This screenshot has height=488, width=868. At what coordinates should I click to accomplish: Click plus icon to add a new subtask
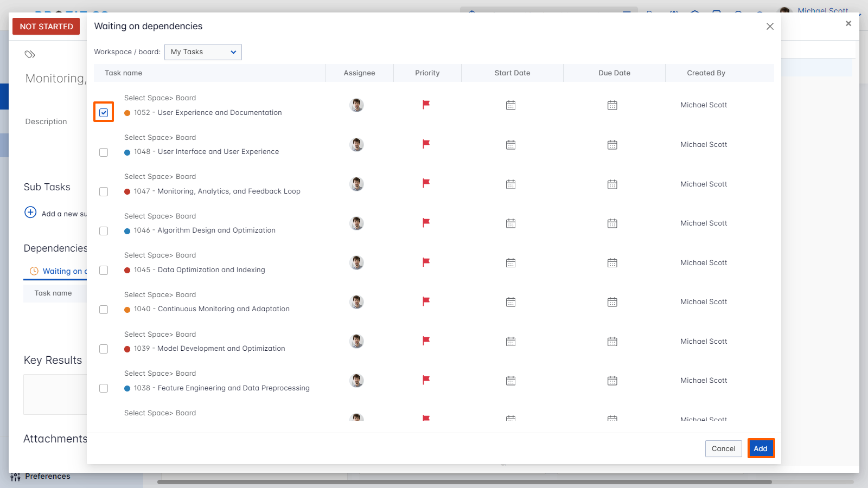point(30,213)
